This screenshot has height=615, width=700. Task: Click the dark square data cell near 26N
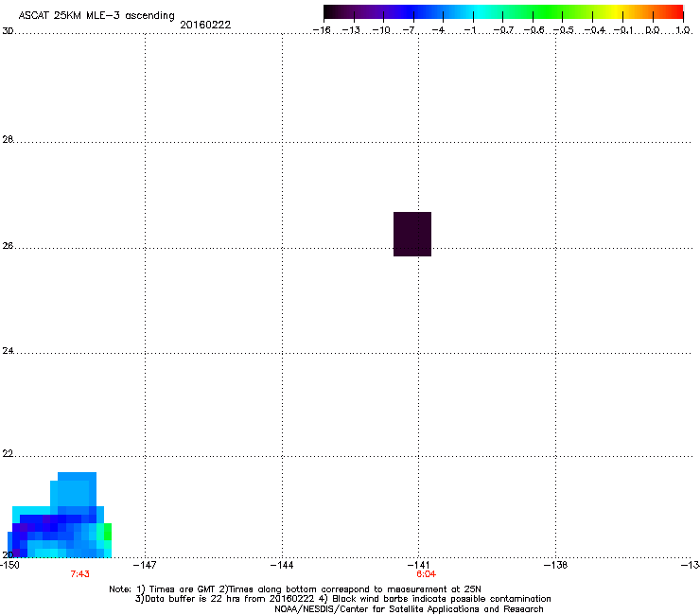click(x=412, y=234)
